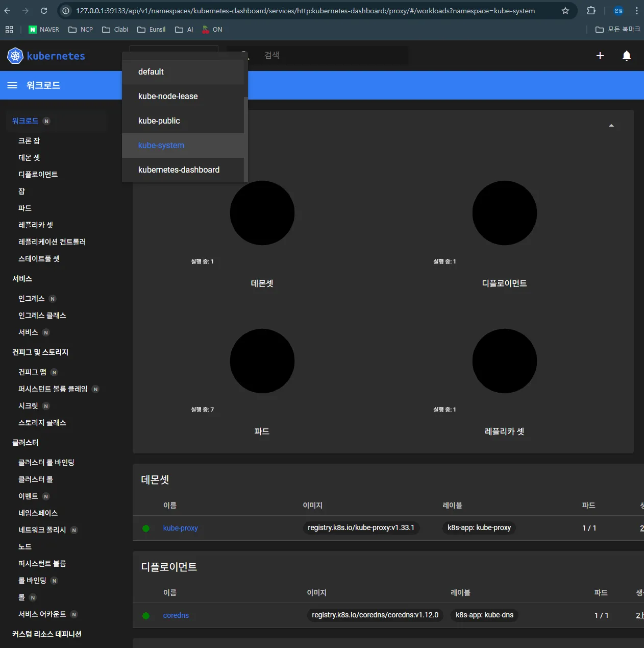The height and width of the screenshot is (648, 644).
Task: Open the AI bookmark folder
Action: (184, 30)
